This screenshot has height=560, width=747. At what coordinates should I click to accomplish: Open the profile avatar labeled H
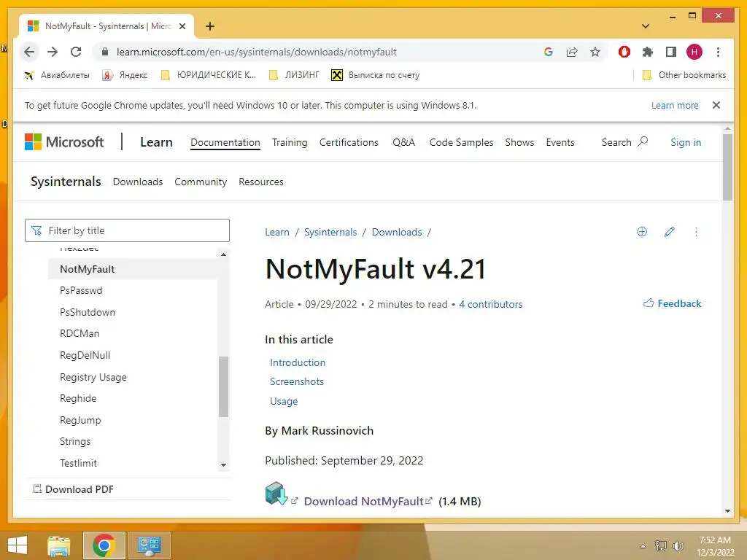pos(694,52)
